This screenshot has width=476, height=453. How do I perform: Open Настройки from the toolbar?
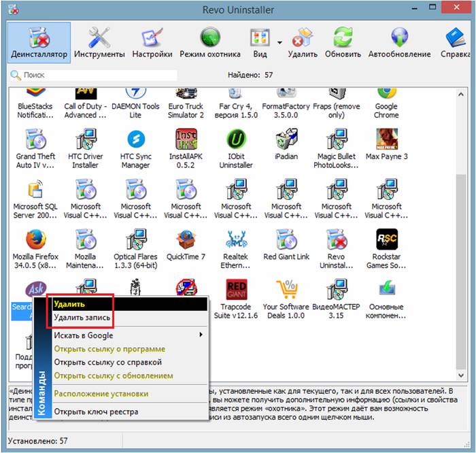[x=152, y=41]
